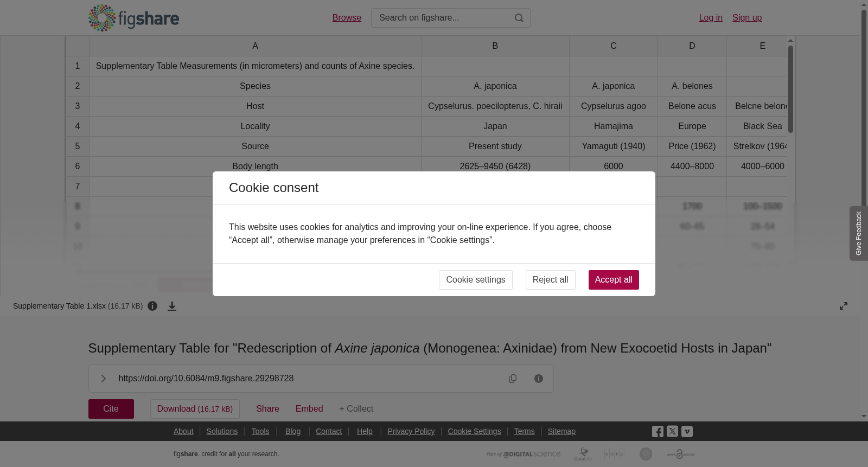The width and height of the screenshot is (868, 467).
Task: Accept all cookies
Action: 614,280
